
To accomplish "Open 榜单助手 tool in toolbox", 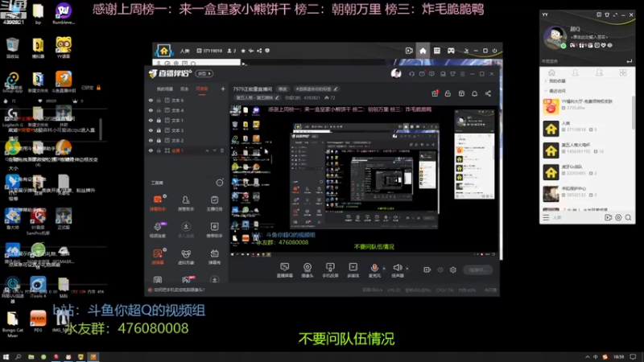I will pyautogui.click(x=214, y=230).
